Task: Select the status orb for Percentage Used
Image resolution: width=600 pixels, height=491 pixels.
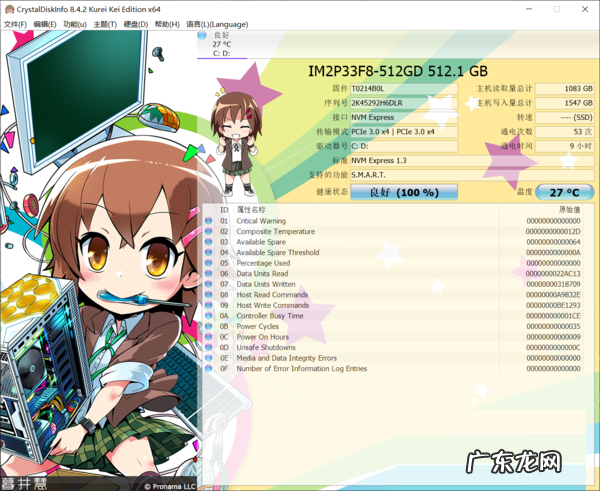Action: (x=209, y=263)
